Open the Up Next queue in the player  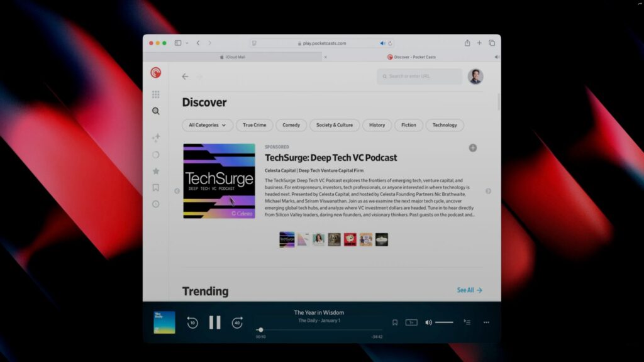pyautogui.click(x=467, y=322)
